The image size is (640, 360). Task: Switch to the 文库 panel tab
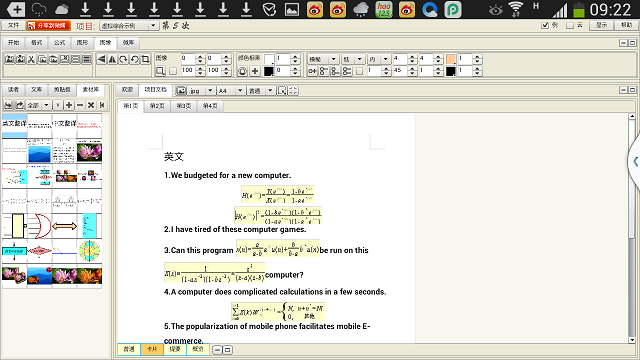coord(37,89)
